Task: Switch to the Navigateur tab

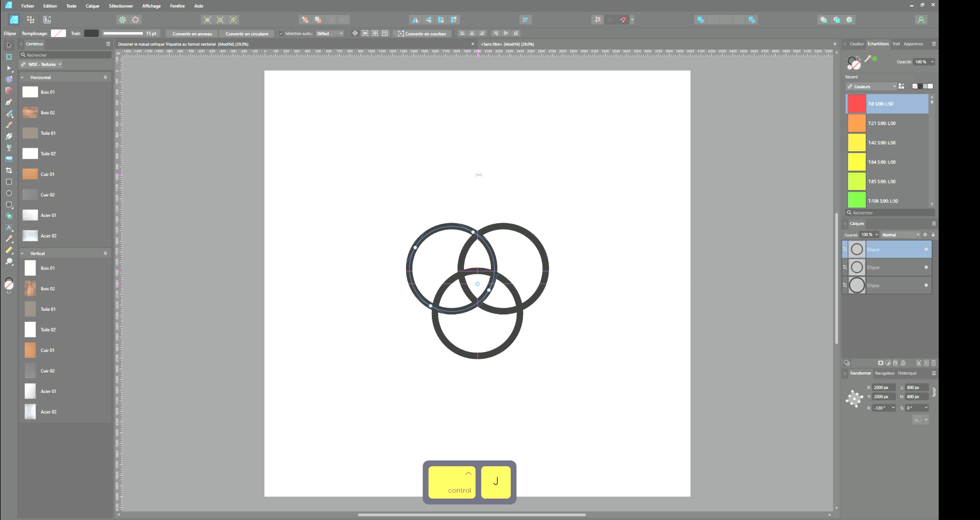Action: click(885, 373)
